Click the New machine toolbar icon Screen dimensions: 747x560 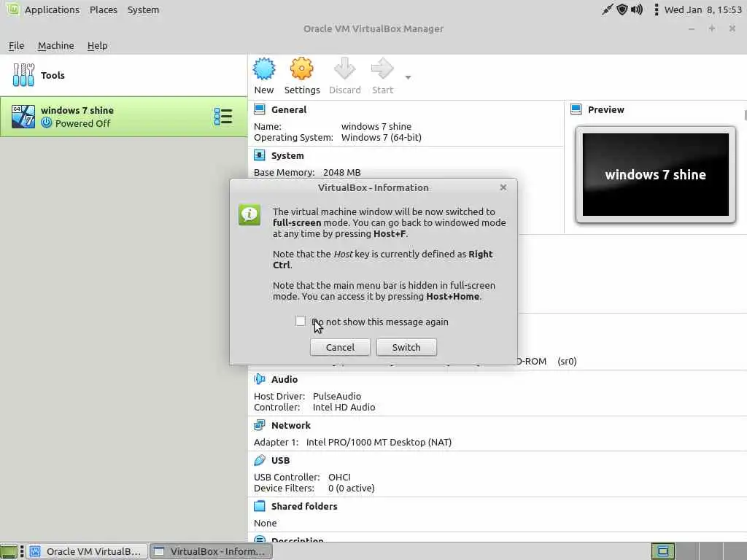[264, 69]
